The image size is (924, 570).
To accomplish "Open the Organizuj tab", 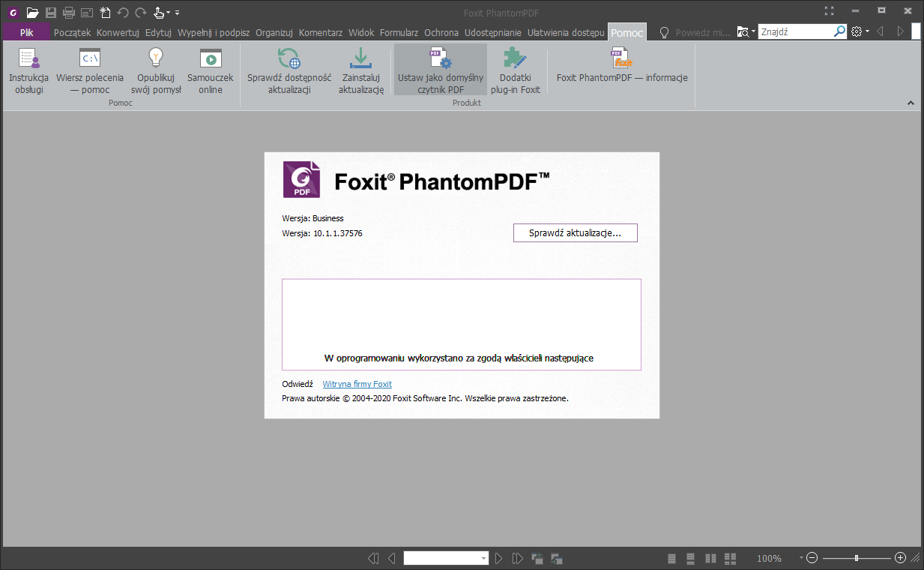I will point(274,32).
